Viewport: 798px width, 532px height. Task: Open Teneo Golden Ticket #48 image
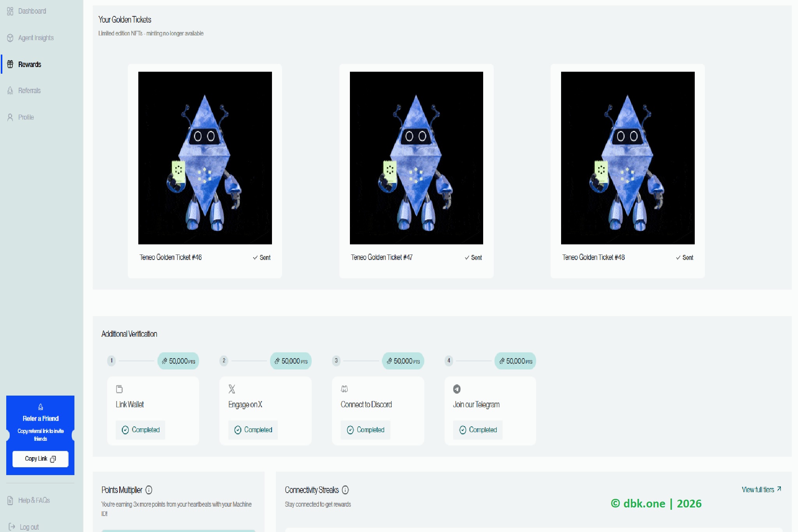(628, 158)
